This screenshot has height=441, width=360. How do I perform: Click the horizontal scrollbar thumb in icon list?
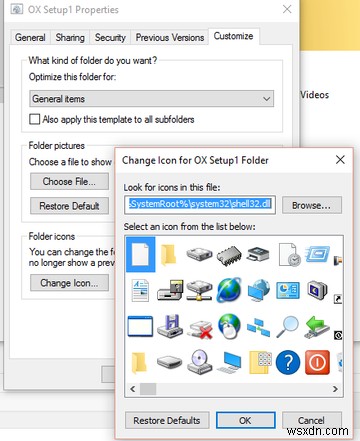click(148, 389)
